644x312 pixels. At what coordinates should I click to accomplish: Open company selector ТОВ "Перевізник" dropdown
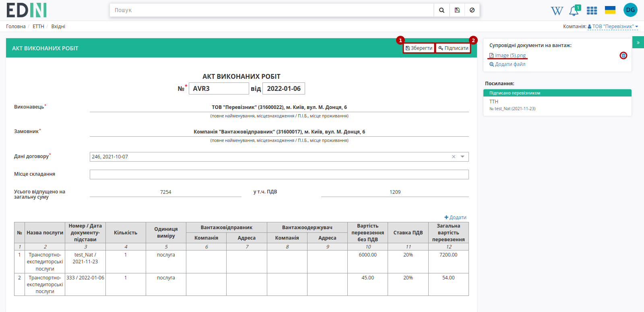[613, 27]
